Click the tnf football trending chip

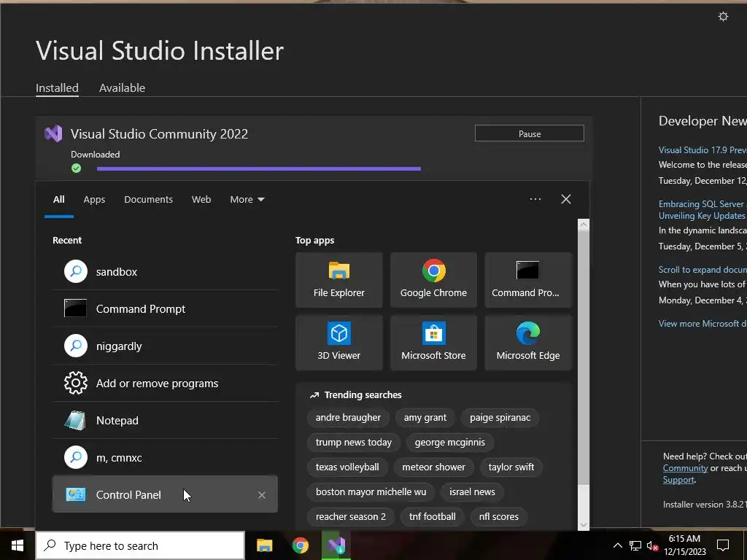[x=432, y=517]
